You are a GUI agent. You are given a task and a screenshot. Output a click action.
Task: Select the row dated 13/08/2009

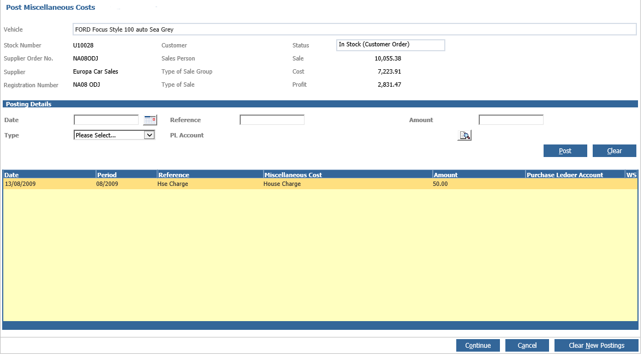point(320,184)
